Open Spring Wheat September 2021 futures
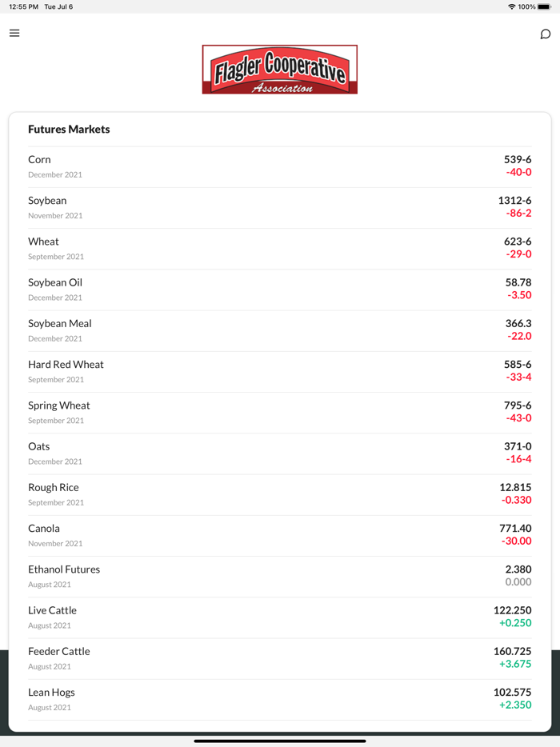This screenshot has width=560, height=747. coord(280,412)
